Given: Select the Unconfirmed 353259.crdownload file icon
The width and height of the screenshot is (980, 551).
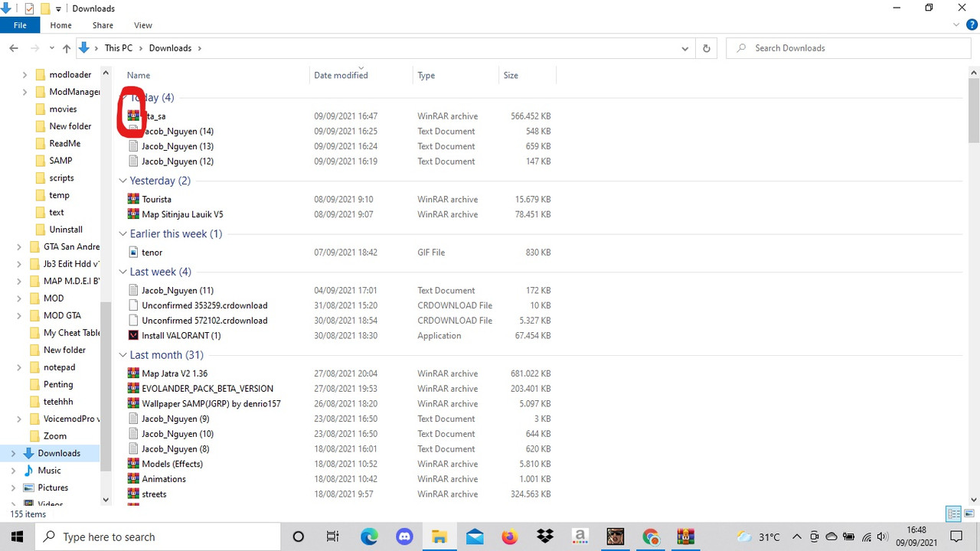Looking at the screenshot, I should click(x=134, y=305).
